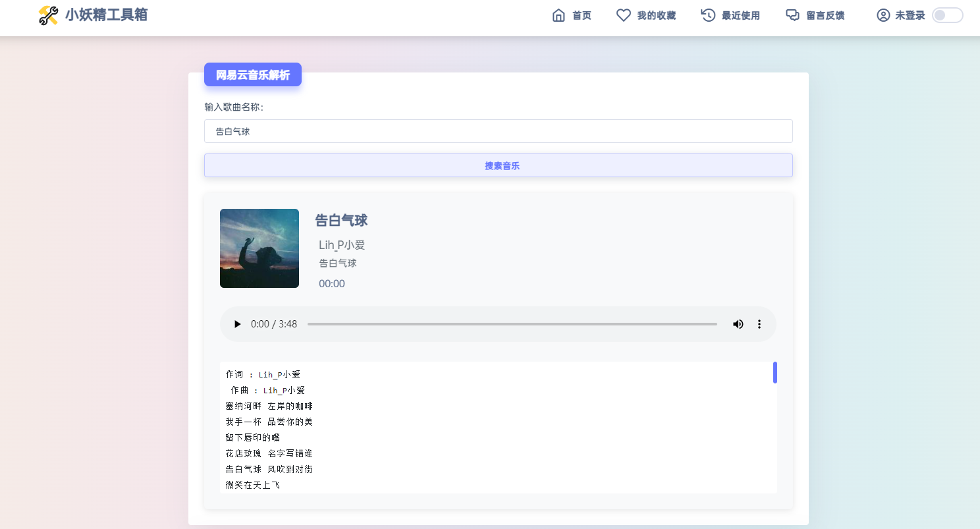Click the heart icon beside 我的收藏
This screenshot has height=529, width=980.
coord(623,14)
